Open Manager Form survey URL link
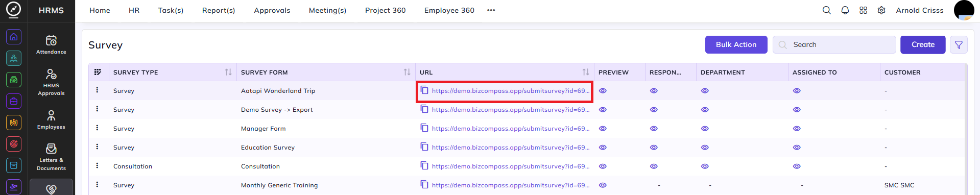Viewport: 980px width, 195px height. tap(511, 129)
